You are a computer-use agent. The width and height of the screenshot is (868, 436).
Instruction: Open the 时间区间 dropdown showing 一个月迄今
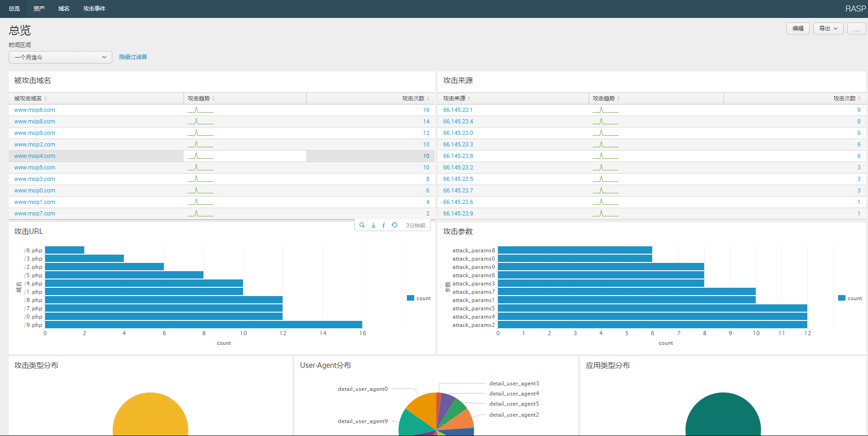pos(60,57)
